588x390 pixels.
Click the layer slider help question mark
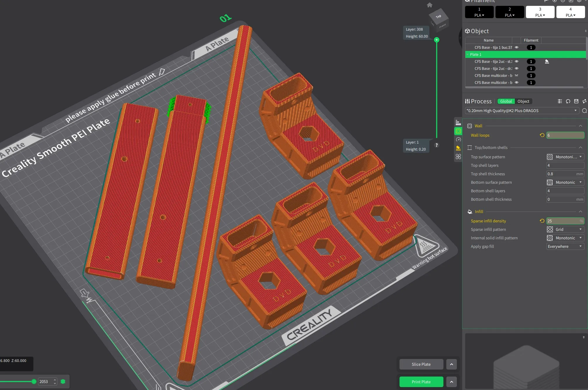pos(436,145)
